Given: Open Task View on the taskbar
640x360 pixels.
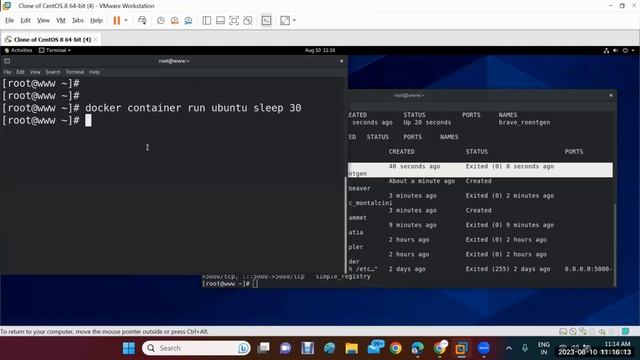Looking at the screenshot, I should coord(264,348).
